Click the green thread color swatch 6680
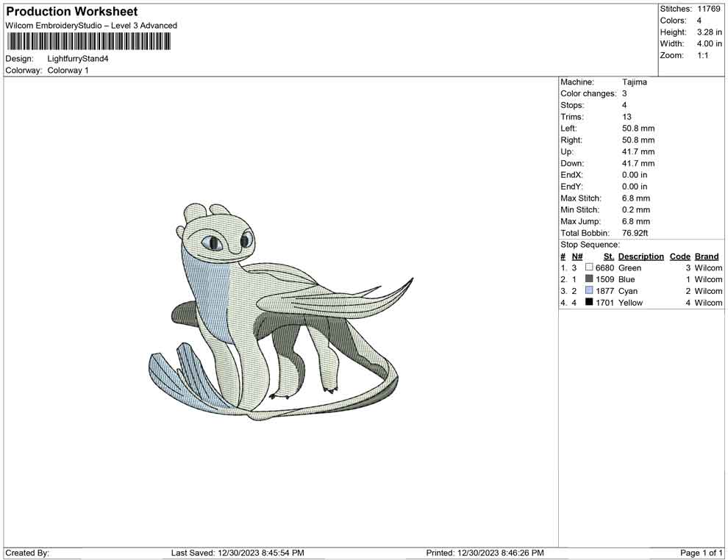Image resolution: width=728 pixels, height=560 pixels. click(589, 268)
